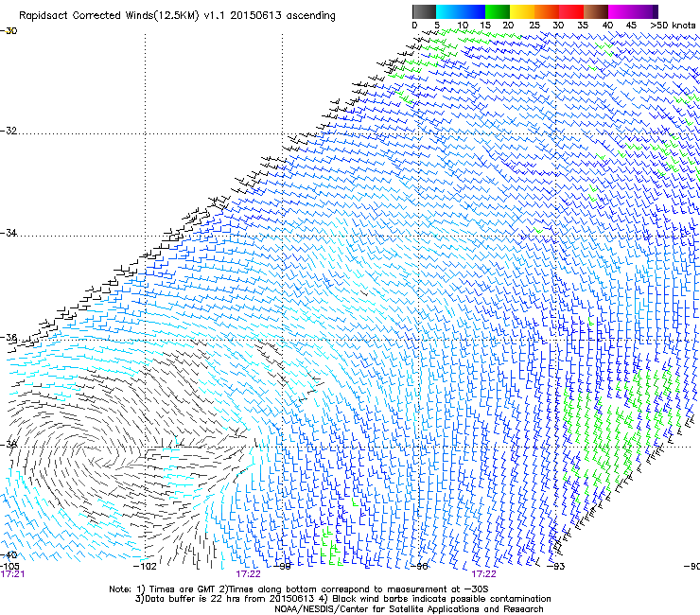Click the NOAA/NESDIS Center credit line

(x=409, y=609)
